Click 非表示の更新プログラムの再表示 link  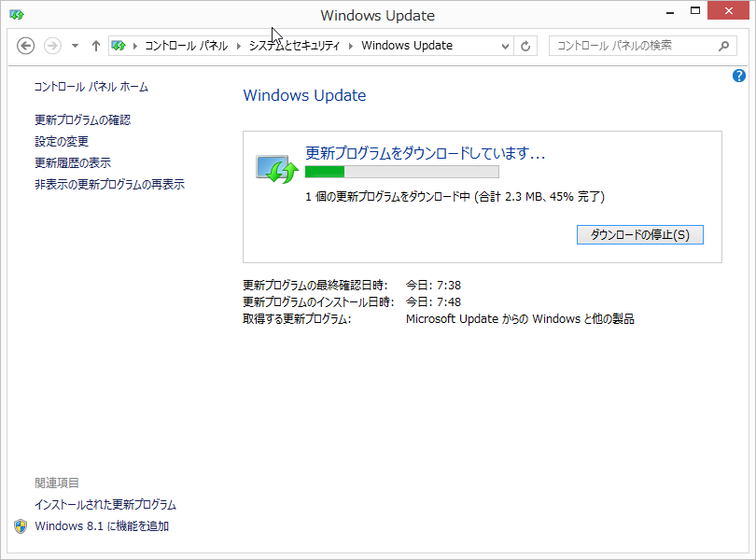(x=109, y=184)
